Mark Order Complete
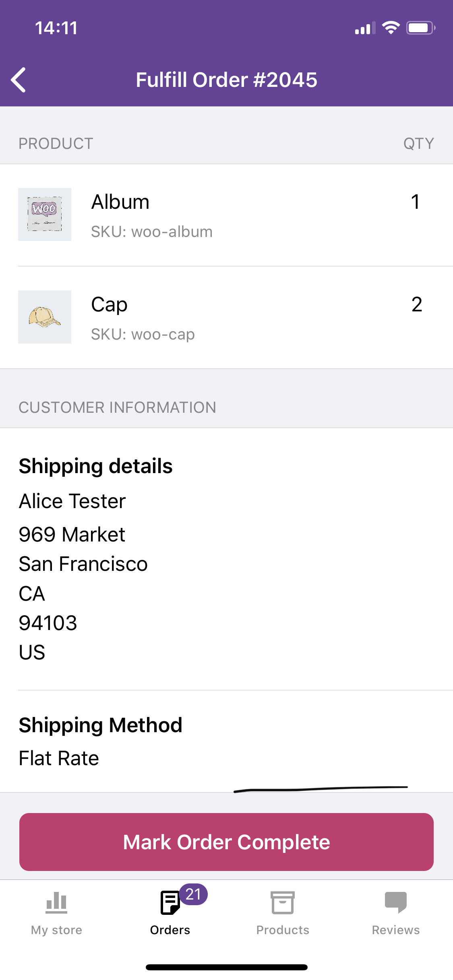 [226, 842]
